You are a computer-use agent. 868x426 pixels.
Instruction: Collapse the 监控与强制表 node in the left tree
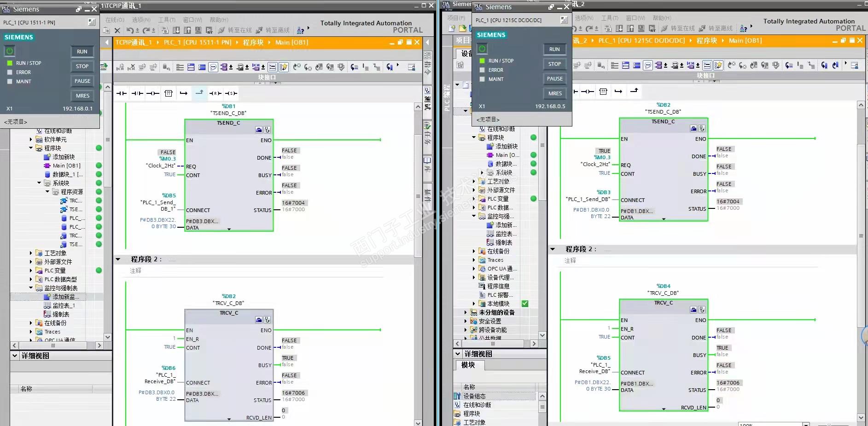31,288
